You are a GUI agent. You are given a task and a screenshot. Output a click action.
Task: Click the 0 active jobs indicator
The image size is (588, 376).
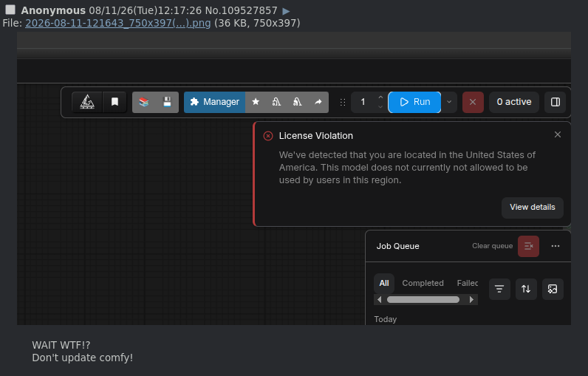tap(513, 102)
